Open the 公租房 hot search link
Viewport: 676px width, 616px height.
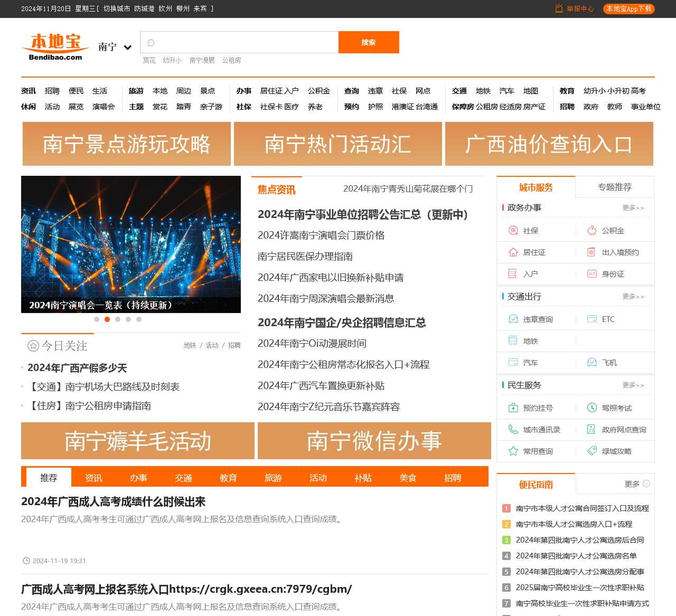[x=231, y=60]
